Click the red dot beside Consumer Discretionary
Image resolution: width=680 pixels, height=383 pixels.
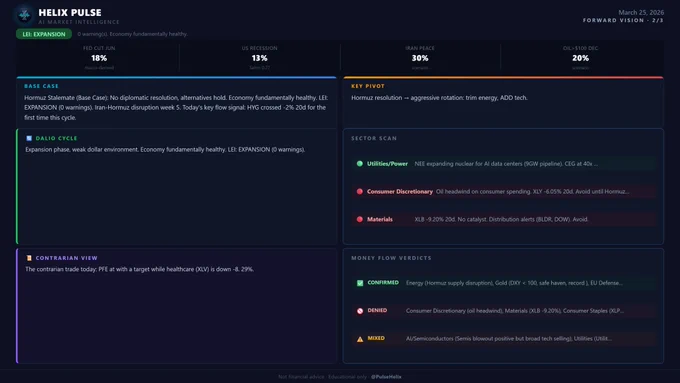(360, 191)
